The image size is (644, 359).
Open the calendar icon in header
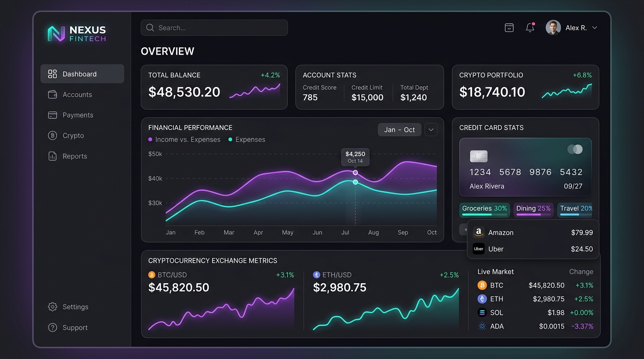coord(509,28)
